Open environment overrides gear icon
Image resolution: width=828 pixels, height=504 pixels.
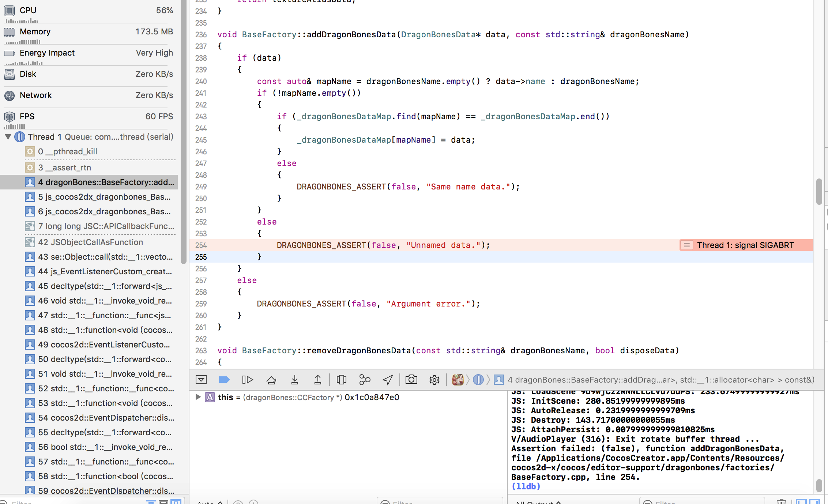coord(434,380)
